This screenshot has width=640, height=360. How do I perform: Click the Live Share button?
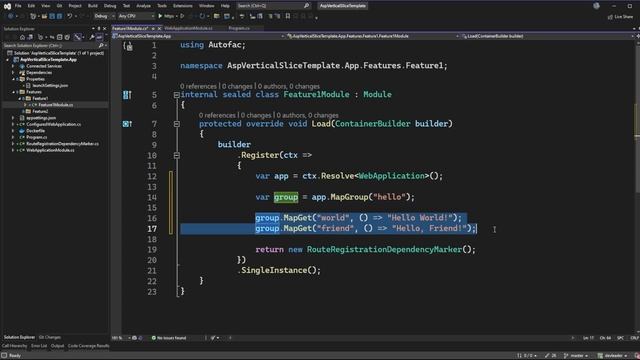(x=620, y=16)
